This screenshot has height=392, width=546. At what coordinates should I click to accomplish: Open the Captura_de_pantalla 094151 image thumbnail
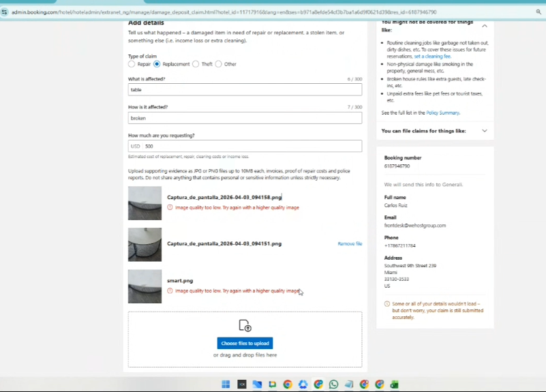pyautogui.click(x=145, y=244)
